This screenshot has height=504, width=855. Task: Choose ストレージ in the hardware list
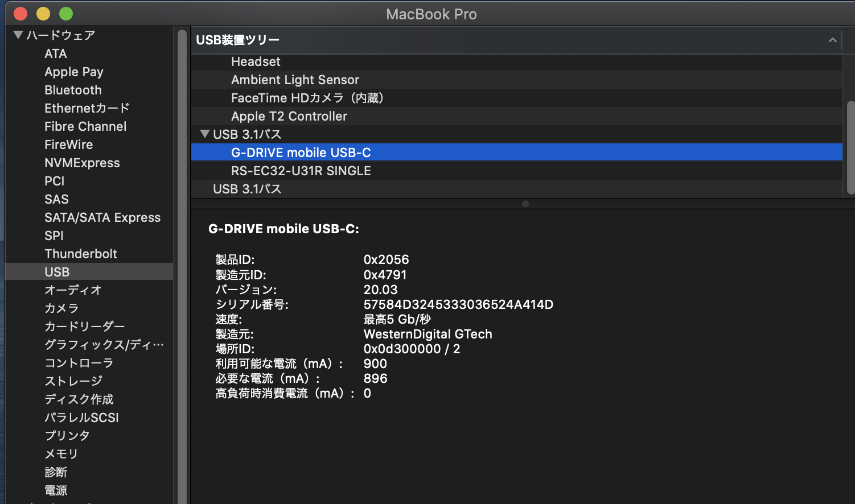[x=73, y=381]
